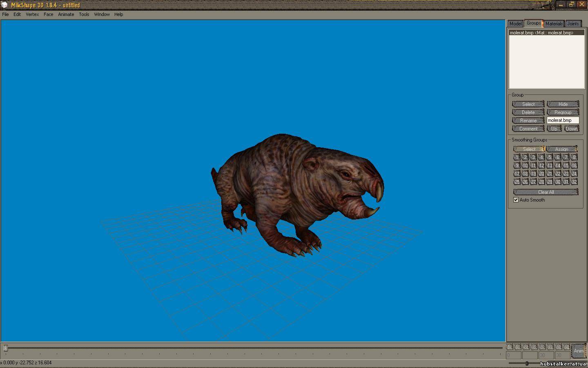Click the status bar coordinates readout
The width and height of the screenshot is (588, 368).
pyautogui.click(x=26, y=363)
